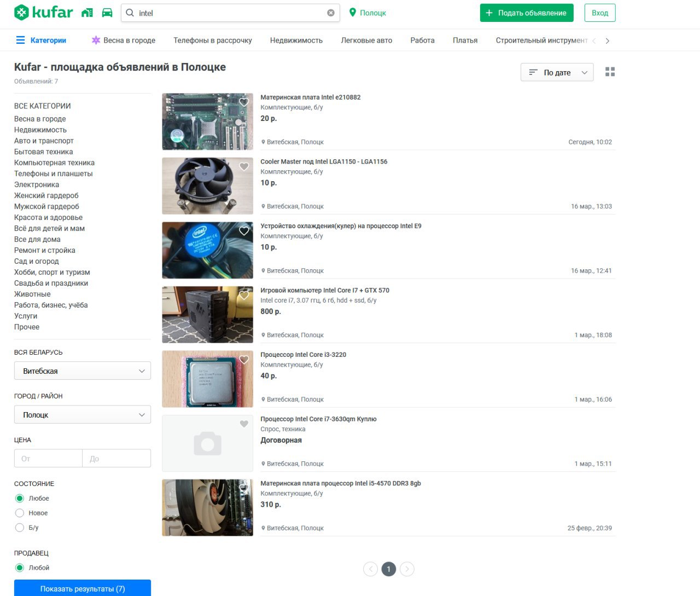Image resolution: width=700 pixels, height=596 pixels.
Task: Open the Витебская region dropdown
Action: coord(83,371)
